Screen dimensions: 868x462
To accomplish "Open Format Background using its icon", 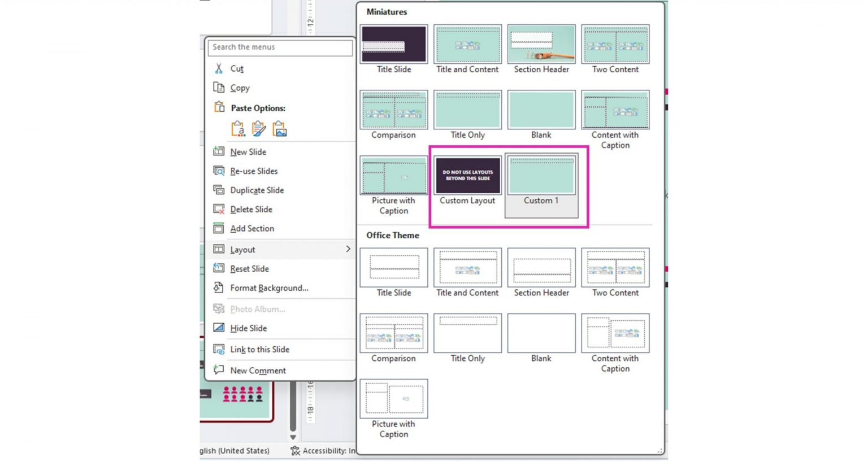I will click(219, 287).
